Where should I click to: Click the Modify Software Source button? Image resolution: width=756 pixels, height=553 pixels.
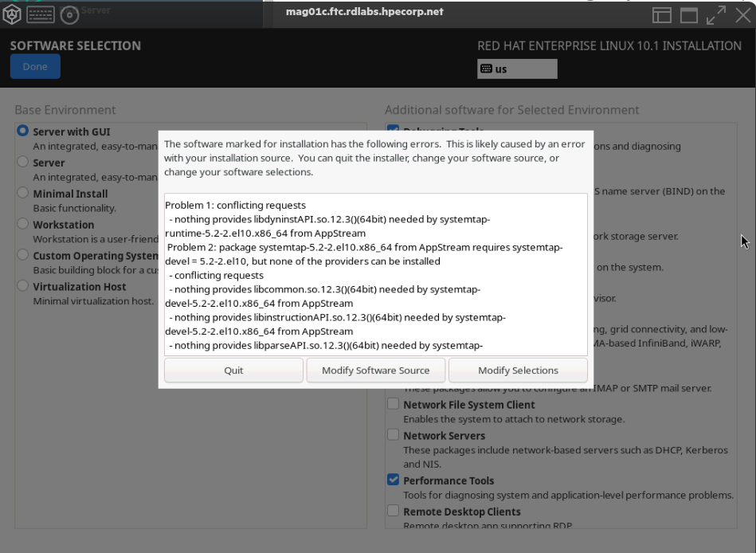tap(375, 371)
